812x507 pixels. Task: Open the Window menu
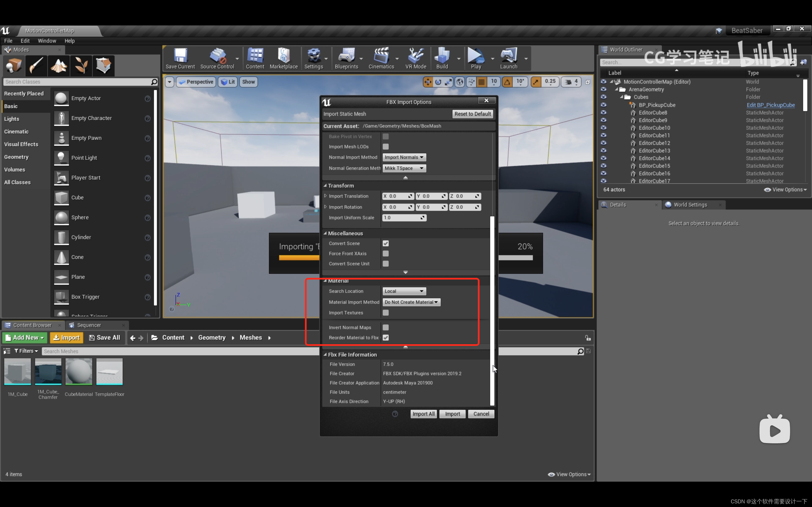47,41
